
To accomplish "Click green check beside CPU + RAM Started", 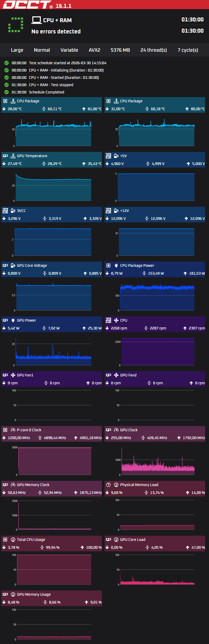I will (7, 78).
